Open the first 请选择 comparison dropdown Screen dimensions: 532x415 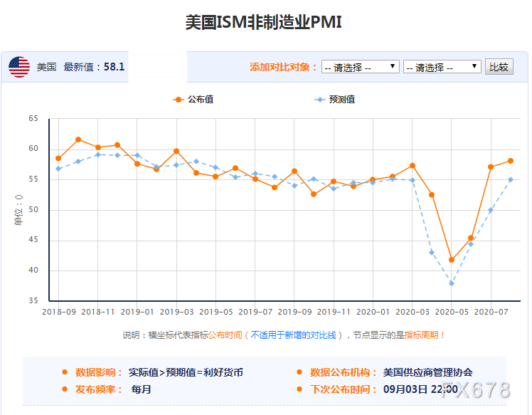(361, 67)
